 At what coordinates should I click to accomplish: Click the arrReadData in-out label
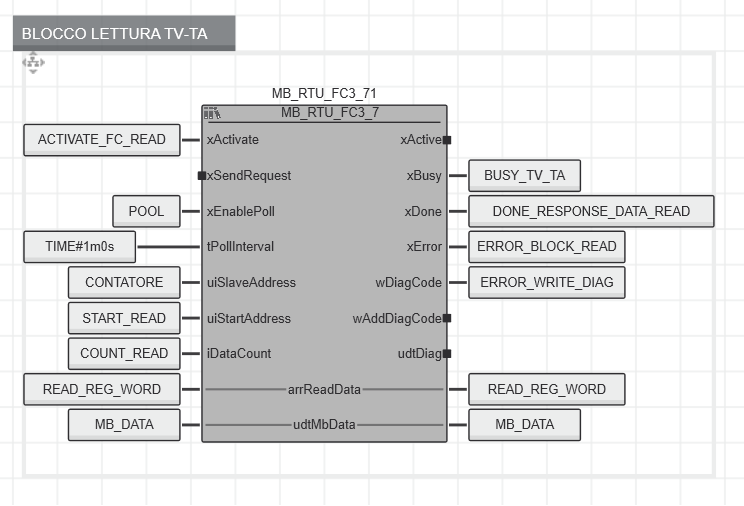tap(324, 389)
